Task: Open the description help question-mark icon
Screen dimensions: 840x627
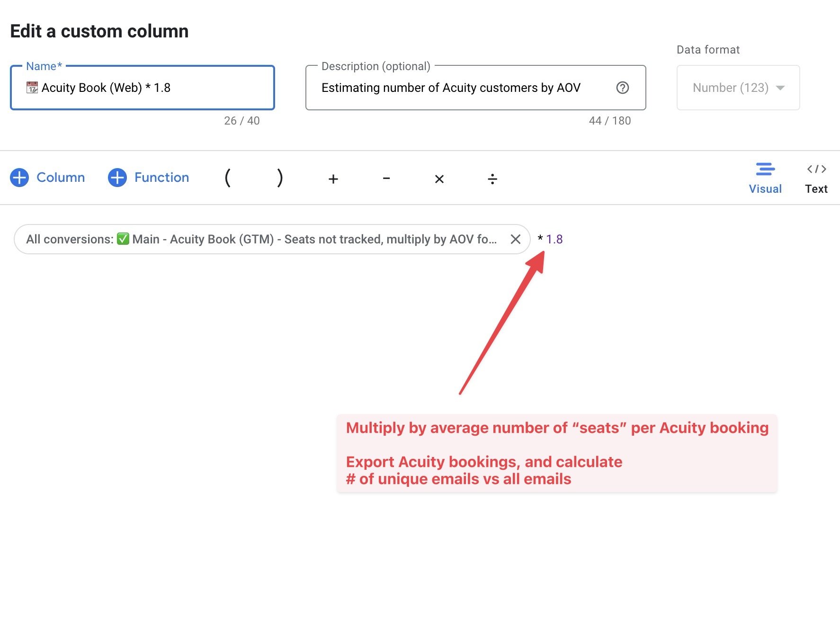Action: [622, 88]
